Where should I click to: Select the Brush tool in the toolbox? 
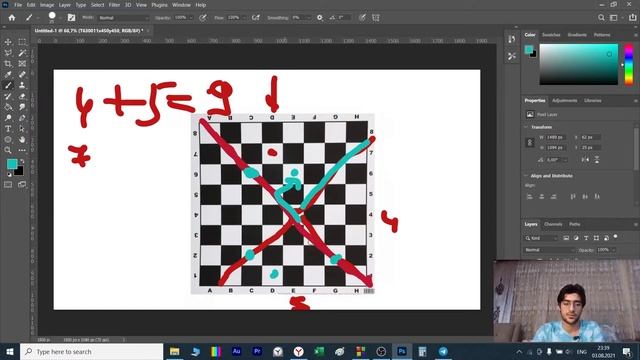pos(8,85)
